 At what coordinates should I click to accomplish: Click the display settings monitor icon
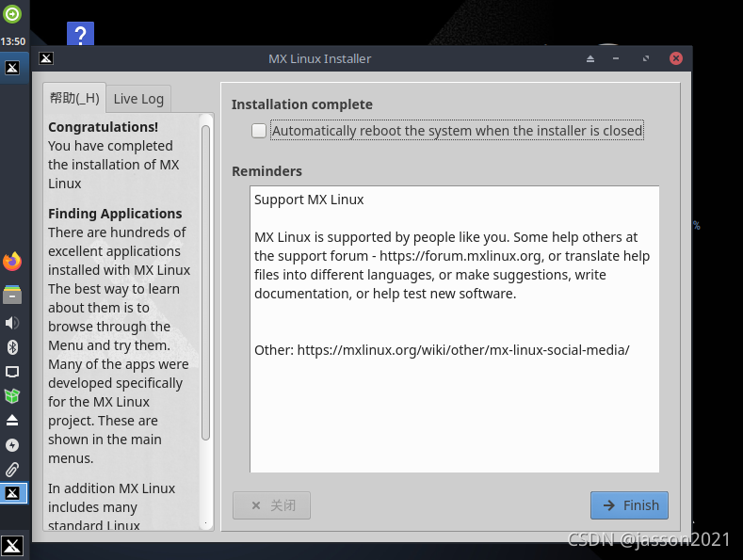[12, 372]
